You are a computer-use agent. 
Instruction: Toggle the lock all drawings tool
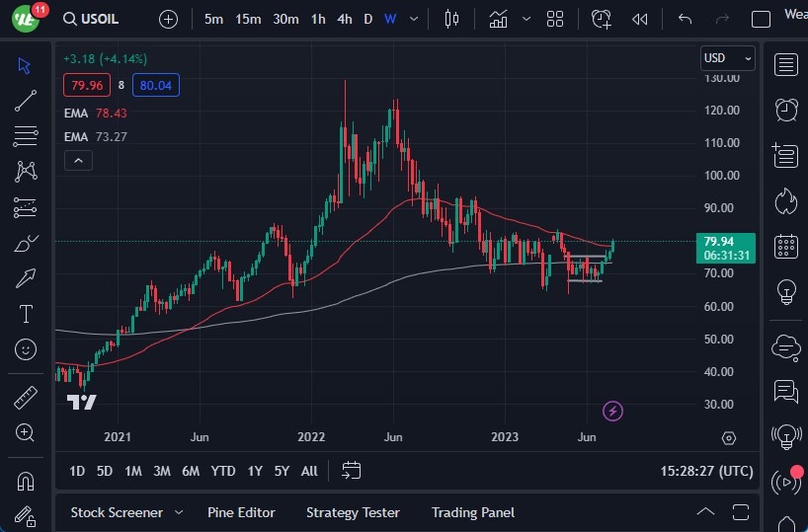[x=26, y=515]
